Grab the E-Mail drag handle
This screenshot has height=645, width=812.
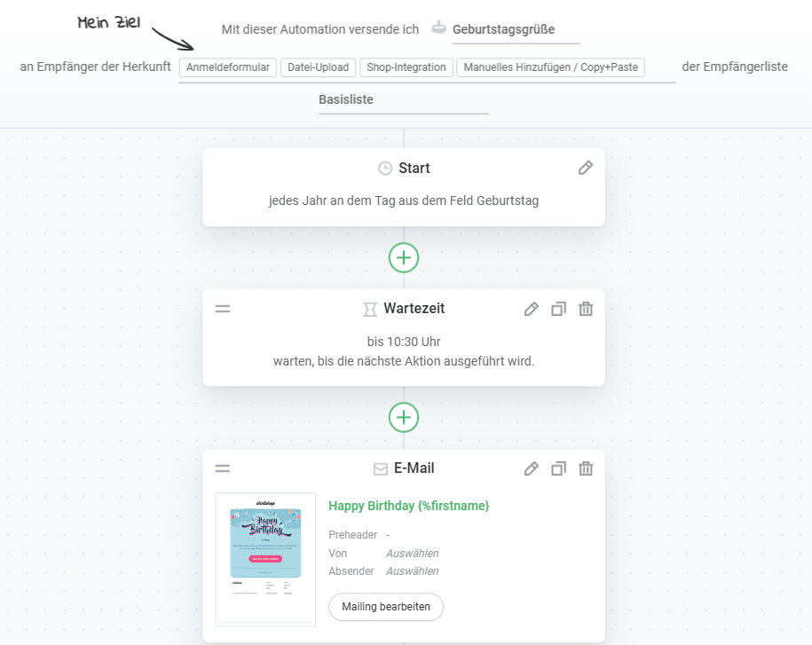[223, 468]
